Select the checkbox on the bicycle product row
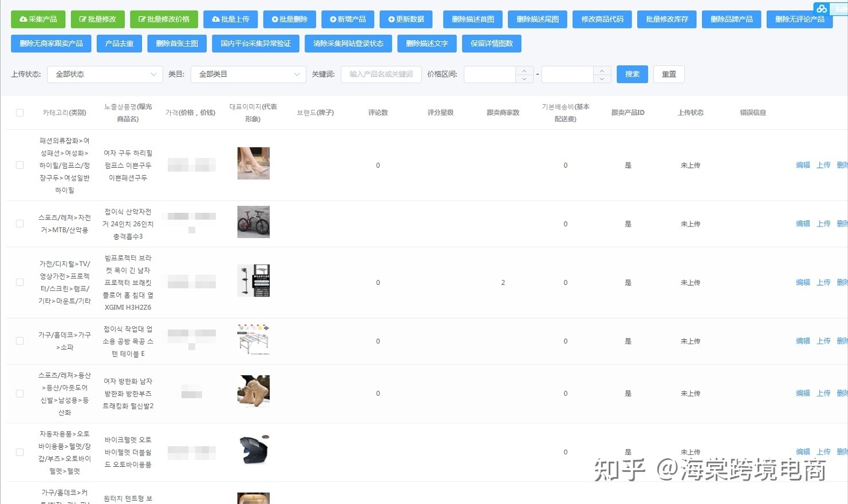 click(19, 224)
